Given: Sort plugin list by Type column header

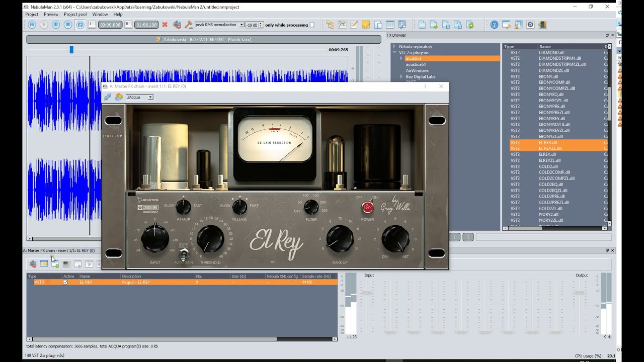Looking at the screenshot, I should pyautogui.click(x=520, y=46).
